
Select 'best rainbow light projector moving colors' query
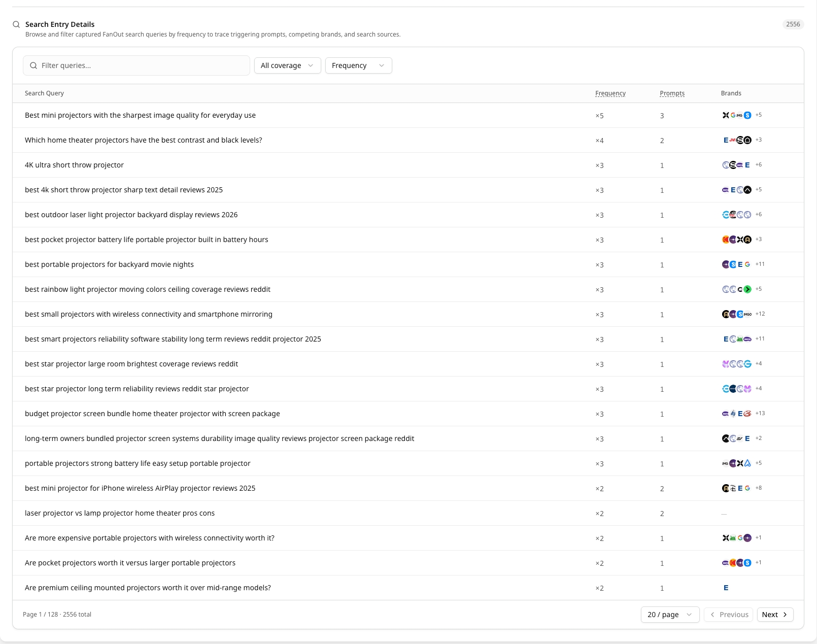148,289
